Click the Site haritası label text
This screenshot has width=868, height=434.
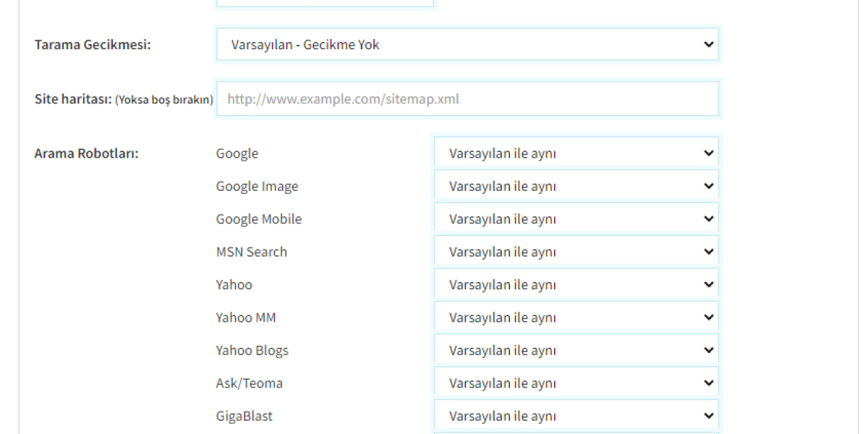point(124,99)
